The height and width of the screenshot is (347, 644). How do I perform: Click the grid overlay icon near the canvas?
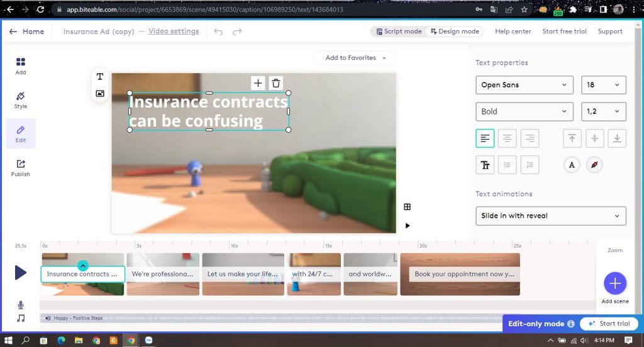point(407,207)
